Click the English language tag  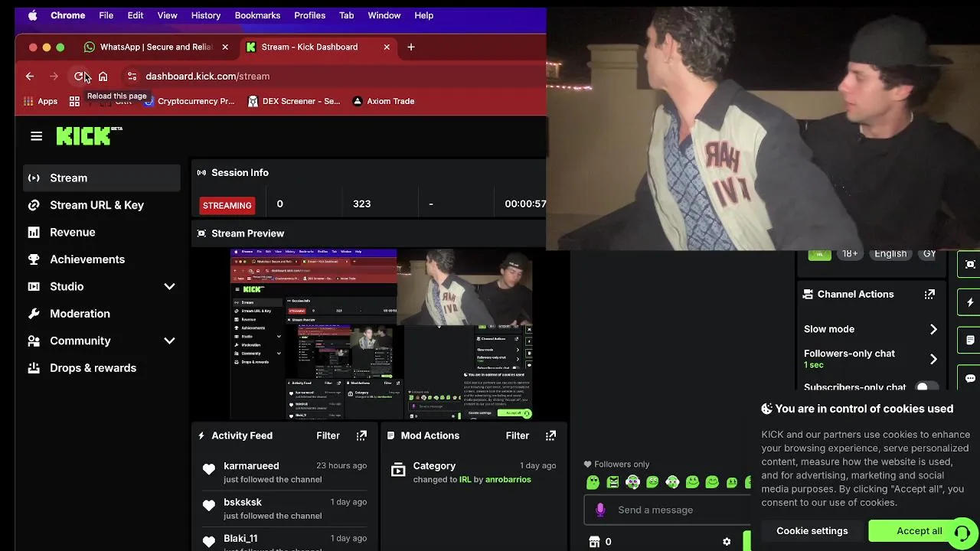[x=890, y=253]
